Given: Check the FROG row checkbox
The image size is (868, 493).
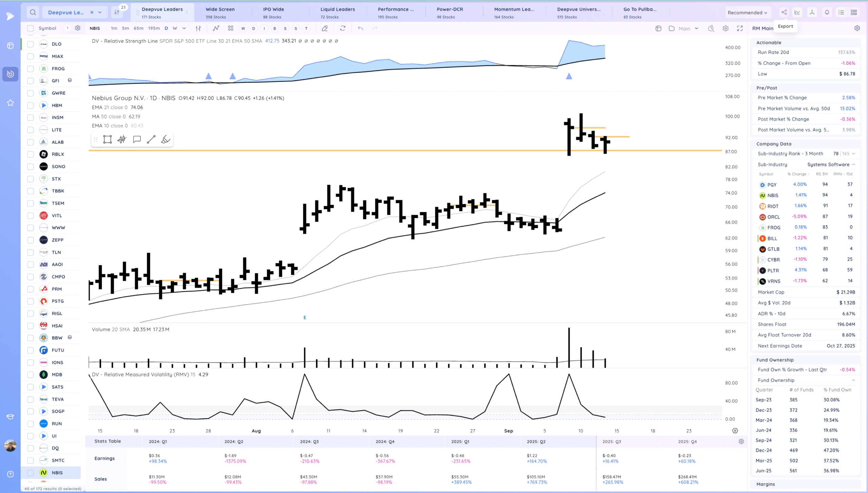Looking at the screenshot, I should [x=31, y=69].
